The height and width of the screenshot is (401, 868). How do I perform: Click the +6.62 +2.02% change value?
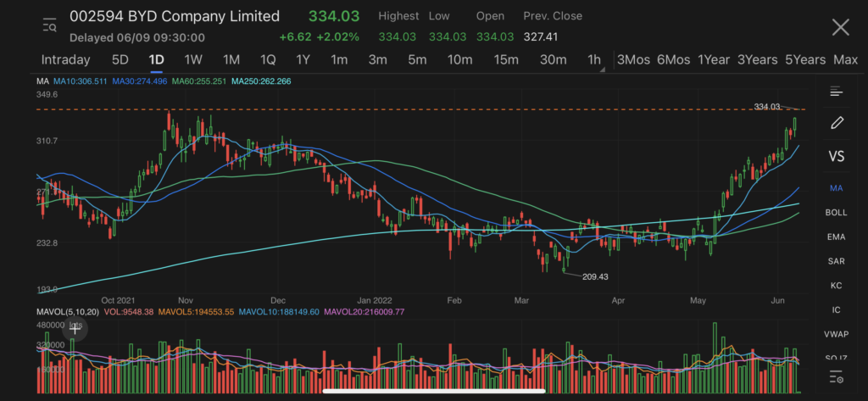click(x=319, y=37)
